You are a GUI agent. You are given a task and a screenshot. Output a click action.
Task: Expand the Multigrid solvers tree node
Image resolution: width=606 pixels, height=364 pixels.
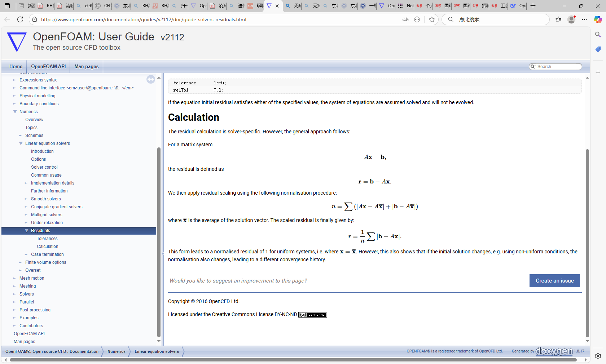[x=26, y=215]
